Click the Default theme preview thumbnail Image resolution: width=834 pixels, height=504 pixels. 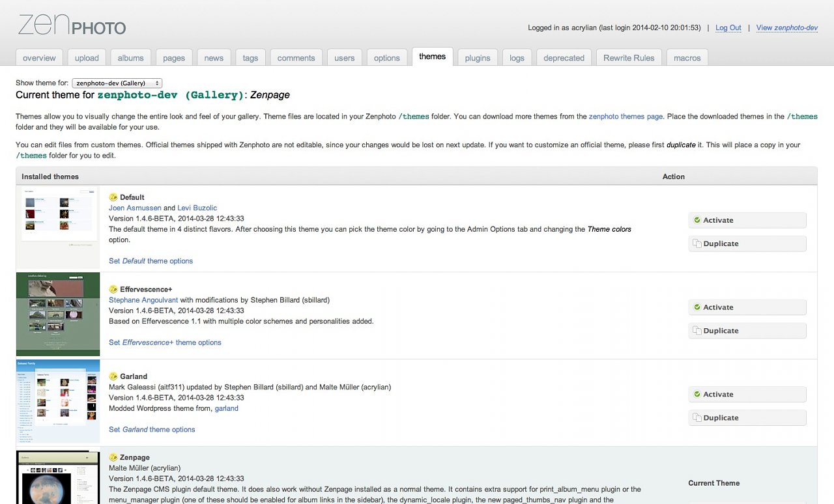click(59, 215)
